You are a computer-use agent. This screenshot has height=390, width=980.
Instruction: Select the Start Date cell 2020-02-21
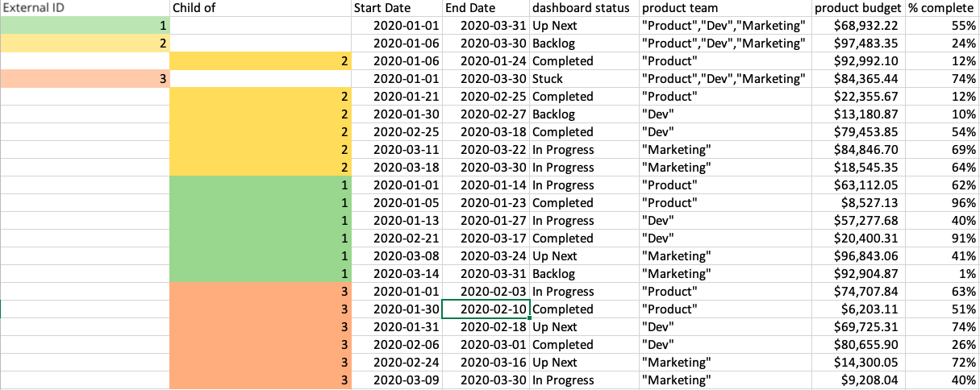pyautogui.click(x=396, y=239)
